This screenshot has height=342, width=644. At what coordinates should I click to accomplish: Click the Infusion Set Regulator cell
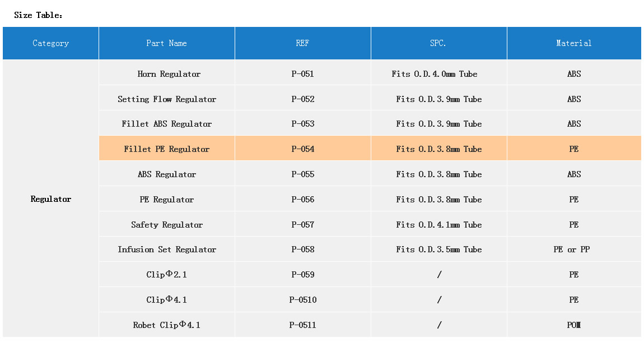tap(167, 249)
